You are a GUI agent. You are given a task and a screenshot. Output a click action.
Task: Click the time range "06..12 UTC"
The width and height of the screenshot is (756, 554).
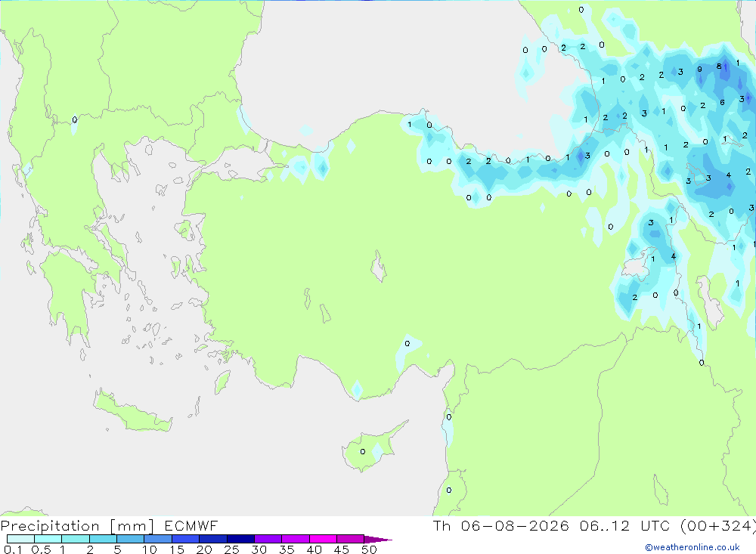626,526
